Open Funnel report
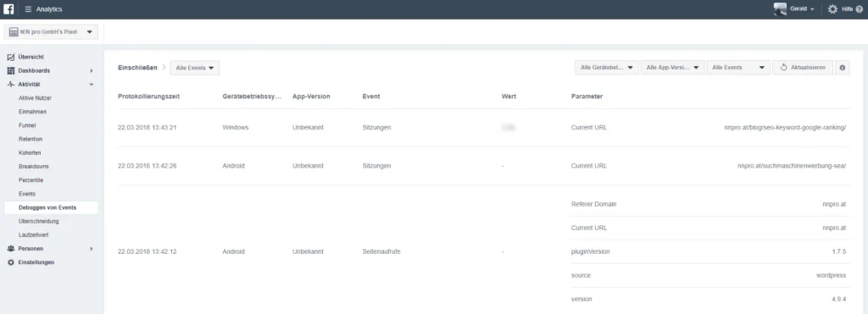The height and width of the screenshot is (314, 868). tap(27, 125)
